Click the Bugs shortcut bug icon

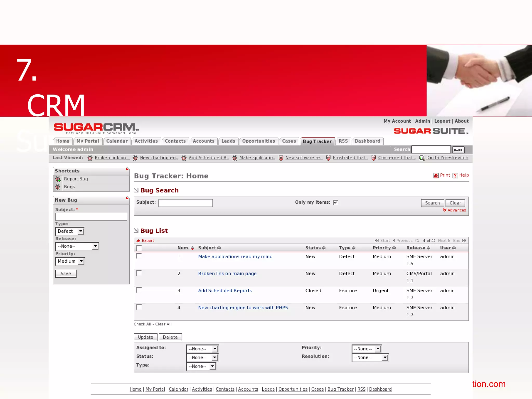pos(58,187)
